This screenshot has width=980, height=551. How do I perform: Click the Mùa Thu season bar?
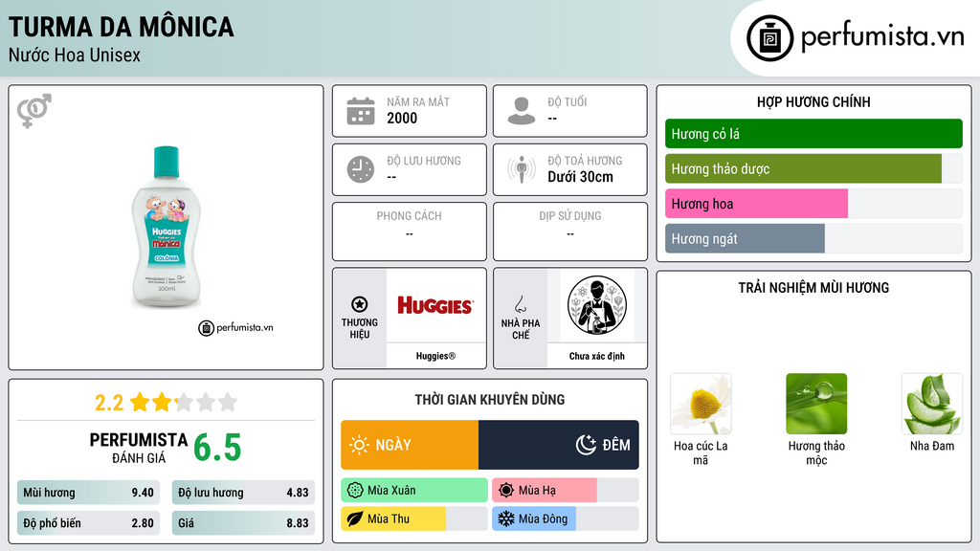414,518
